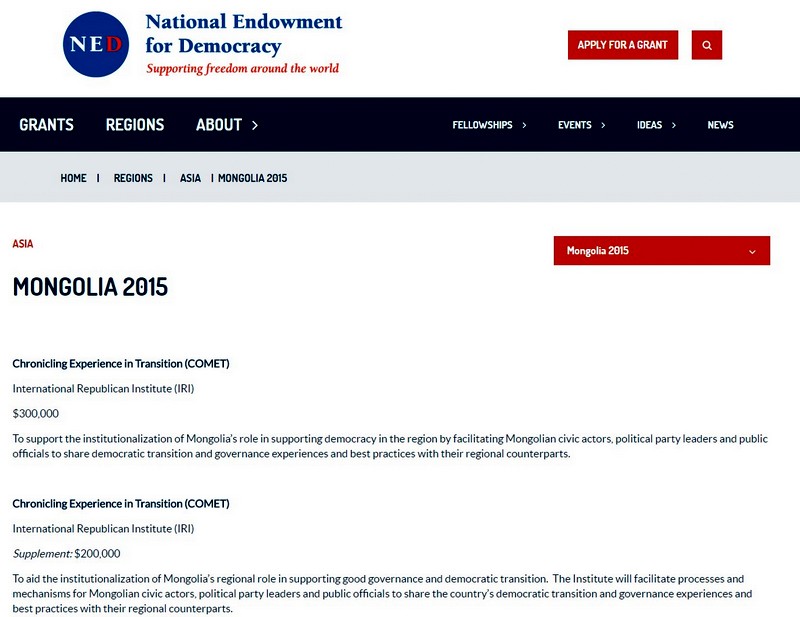The width and height of the screenshot is (800, 617).
Task: Click International Republican Institute above $300,000
Action: click(x=104, y=389)
